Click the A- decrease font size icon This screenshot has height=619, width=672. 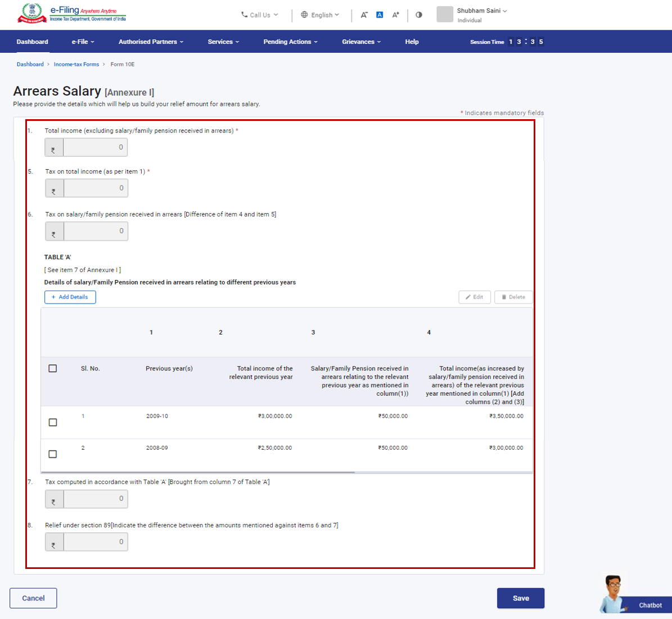click(x=364, y=15)
